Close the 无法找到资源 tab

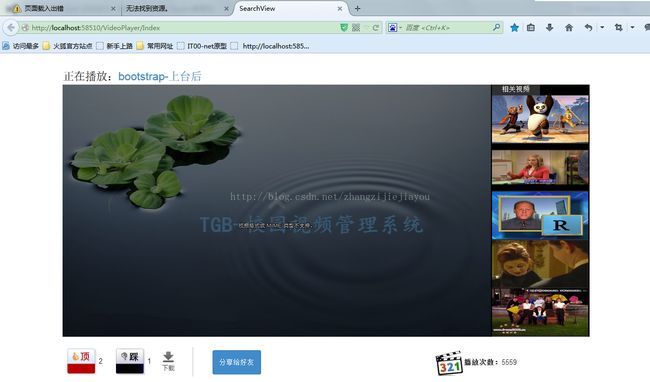pyautogui.click(x=226, y=8)
